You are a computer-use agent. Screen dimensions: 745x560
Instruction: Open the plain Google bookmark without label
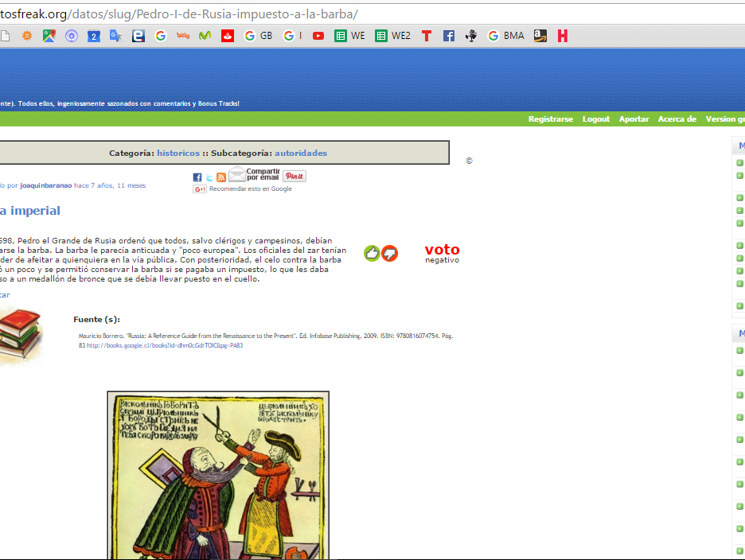tap(161, 36)
